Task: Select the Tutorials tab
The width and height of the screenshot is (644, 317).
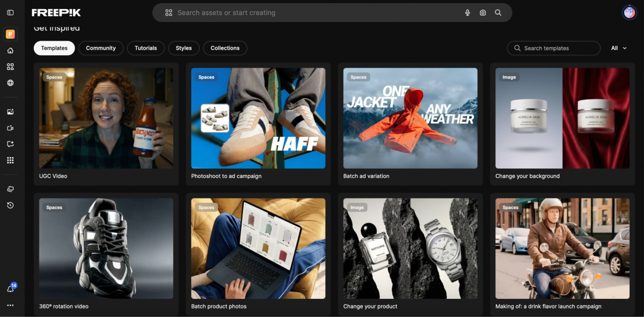Action: click(x=145, y=48)
